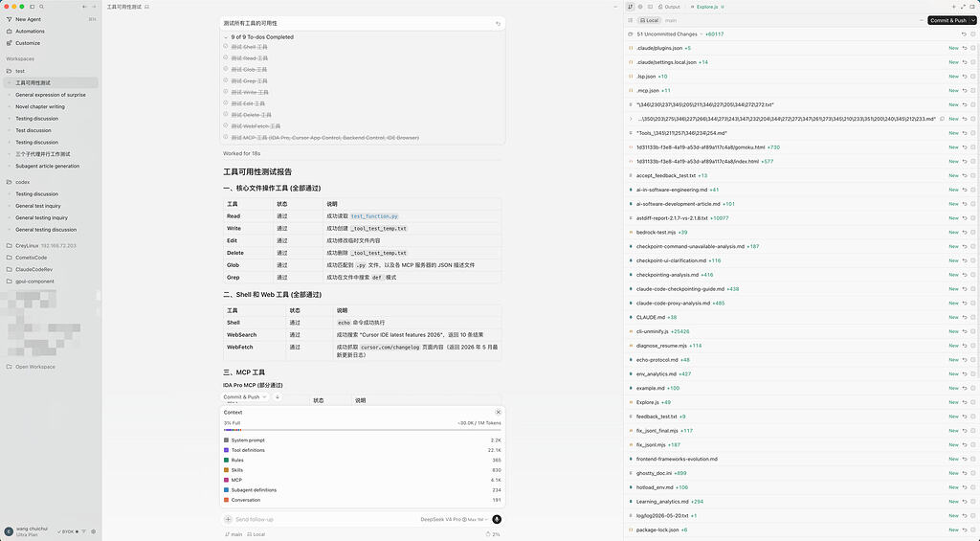Open Automations in the sidebar
The image size is (980, 541).
pos(30,32)
